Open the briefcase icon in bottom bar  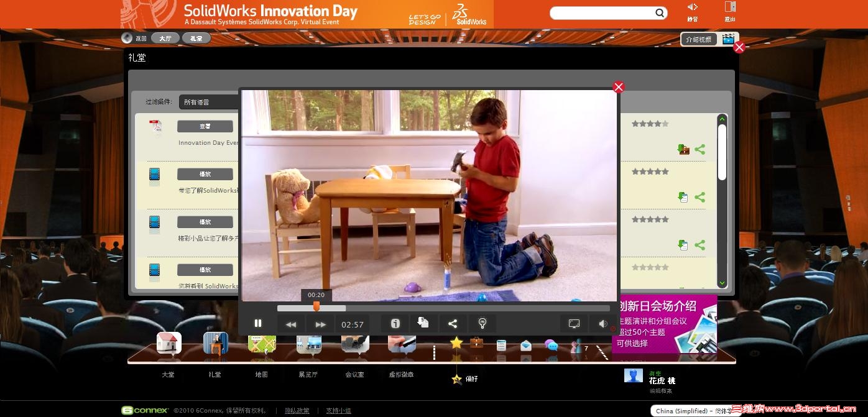477,342
